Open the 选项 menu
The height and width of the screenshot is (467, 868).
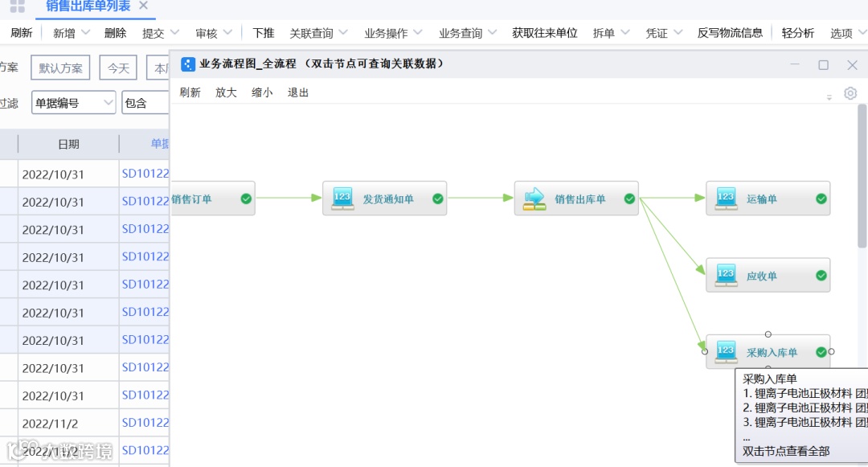[841, 33]
